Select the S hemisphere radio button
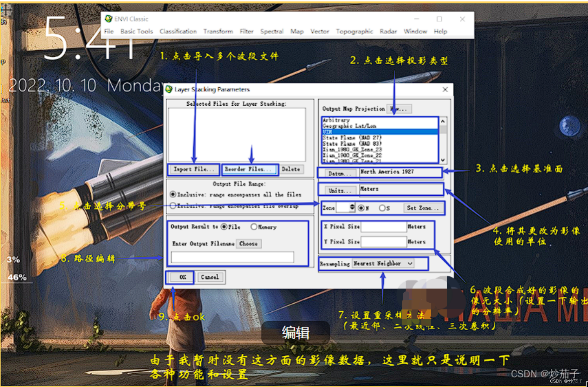Viewport: 588px width, 387px height. [382, 208]
